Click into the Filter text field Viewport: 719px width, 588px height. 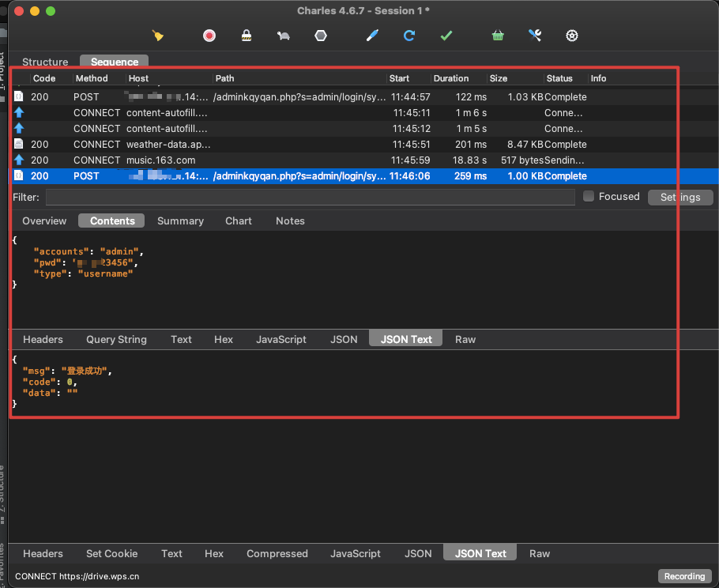(310, 198)
